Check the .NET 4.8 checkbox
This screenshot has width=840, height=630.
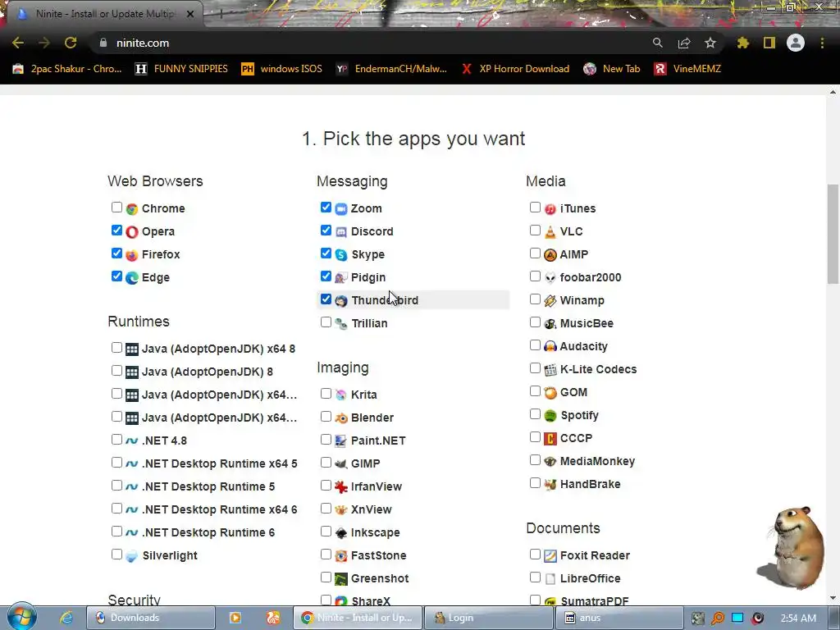click(x=116, y=440)
